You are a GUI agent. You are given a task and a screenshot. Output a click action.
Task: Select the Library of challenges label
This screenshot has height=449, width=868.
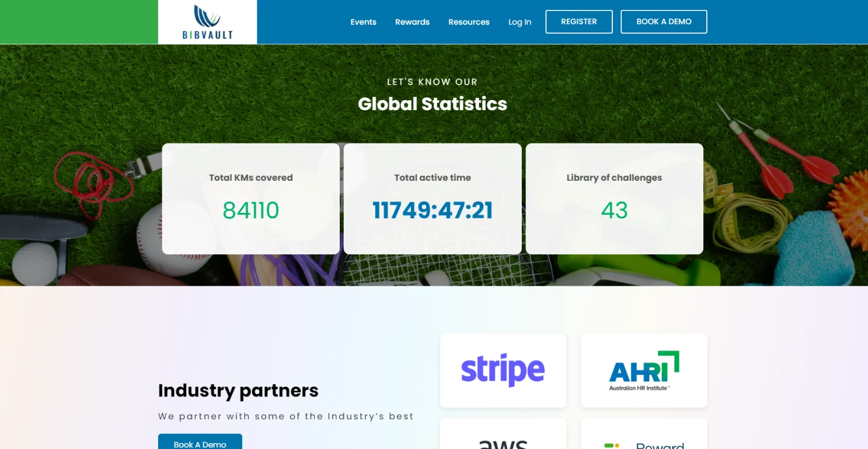[614, 178]
